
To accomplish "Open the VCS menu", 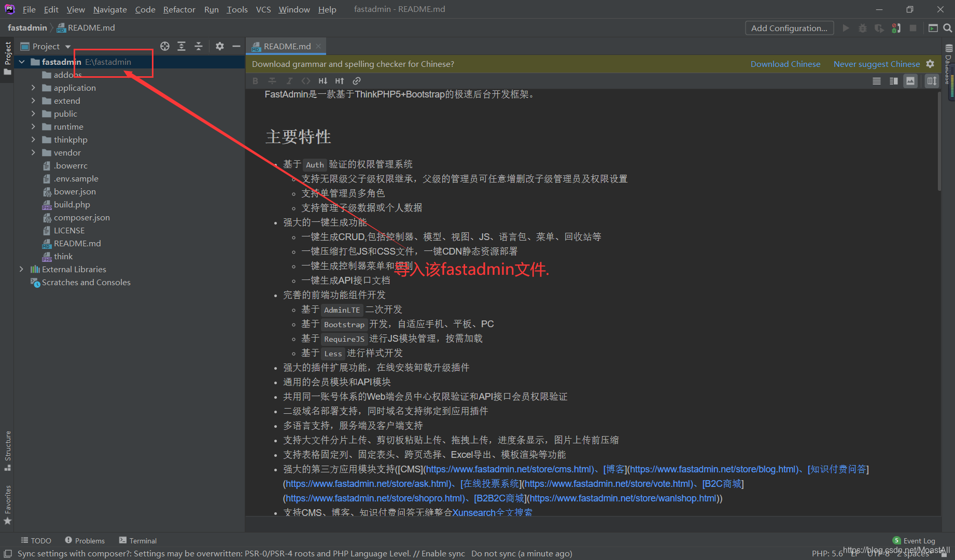I will coord(263,9).
